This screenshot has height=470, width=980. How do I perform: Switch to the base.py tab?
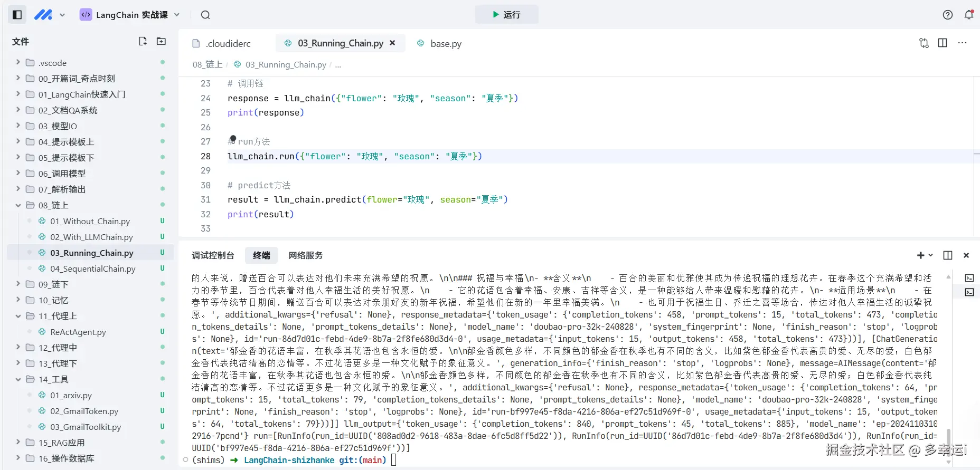click(439, 43)
